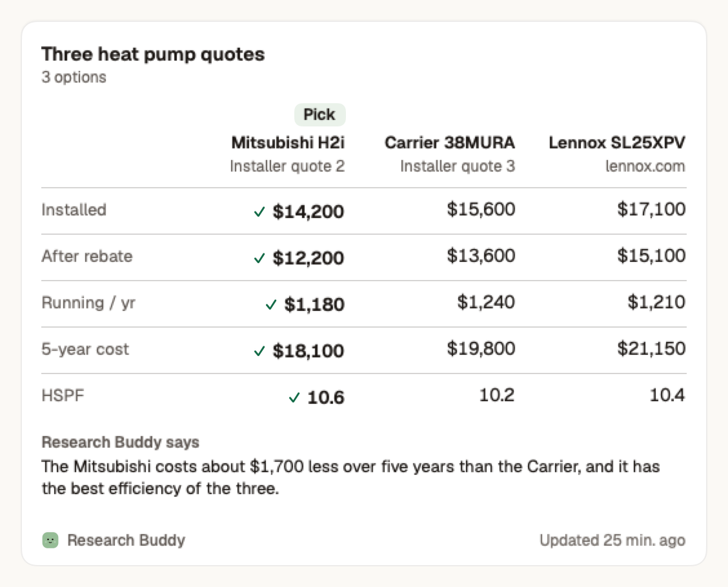Click the Research Buddy footer label
Viewport: 728px width, 587px height.
pos(126,540)
